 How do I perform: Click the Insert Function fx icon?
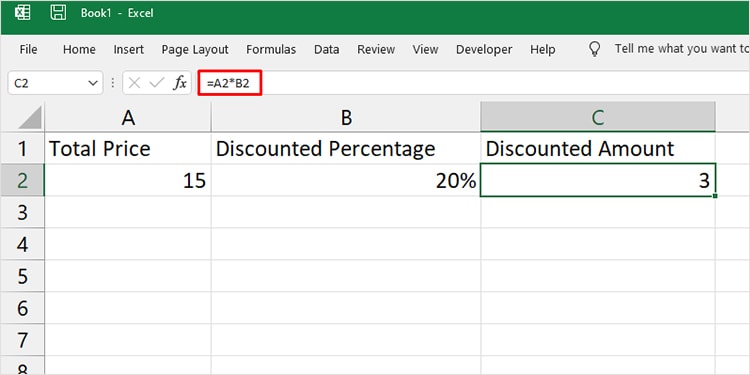click(x=180, y=83)
